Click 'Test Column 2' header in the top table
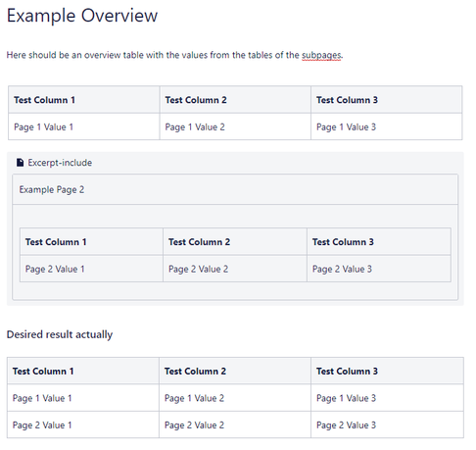This screenshot has height=450, width=476. (235, 100)
